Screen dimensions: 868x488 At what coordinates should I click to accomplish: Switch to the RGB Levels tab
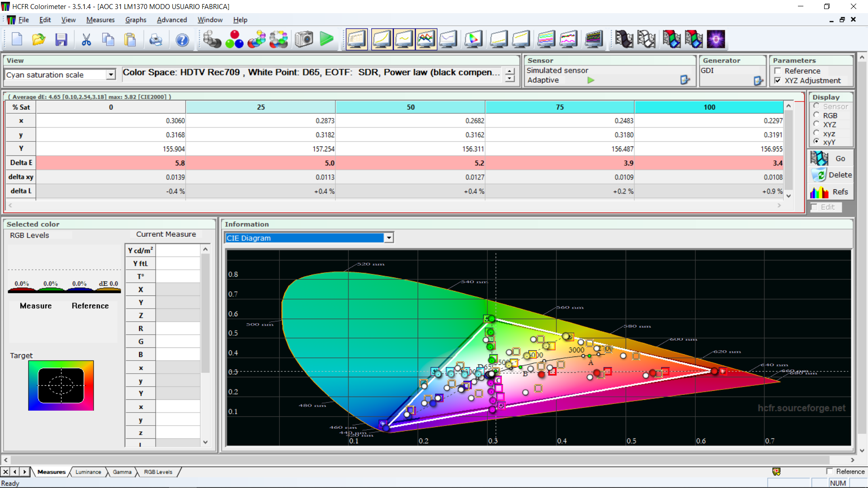(x=158, y=472)
